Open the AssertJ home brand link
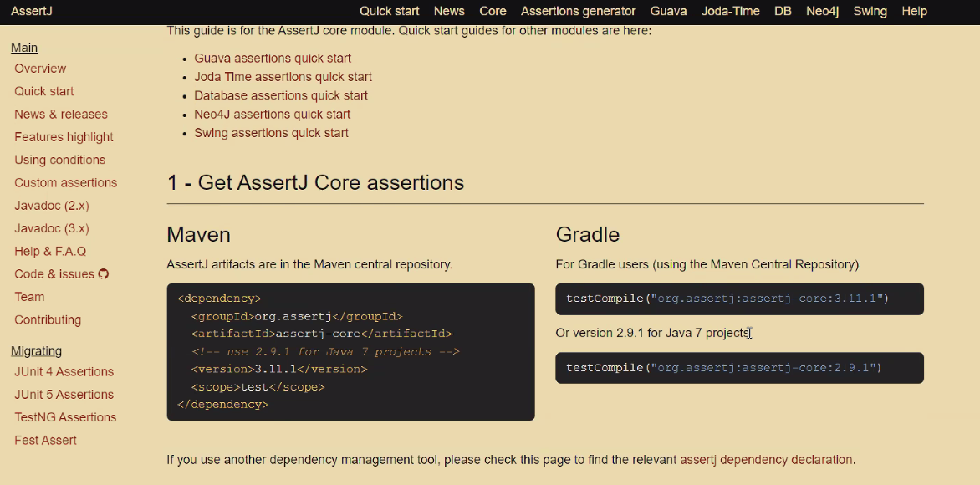This screenshot has width=980, height=485. (31, 11)
